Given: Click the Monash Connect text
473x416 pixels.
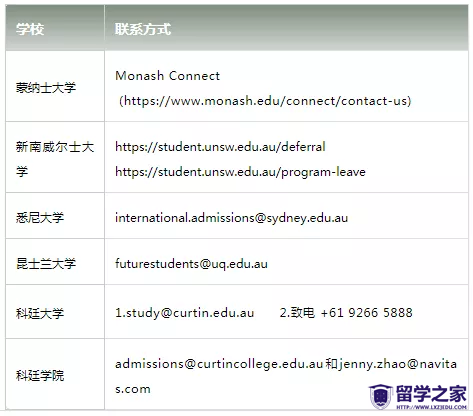Looking at the screenshot, I should point(167,76).
